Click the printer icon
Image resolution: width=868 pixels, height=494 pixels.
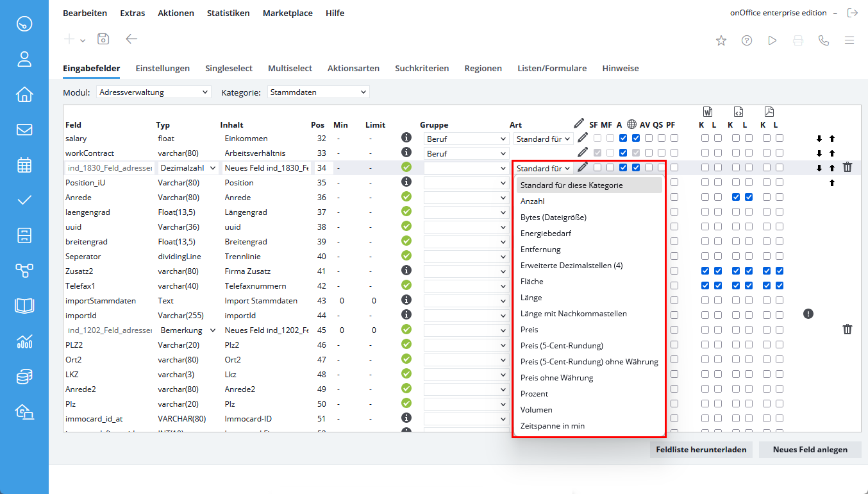pos(798,40)
